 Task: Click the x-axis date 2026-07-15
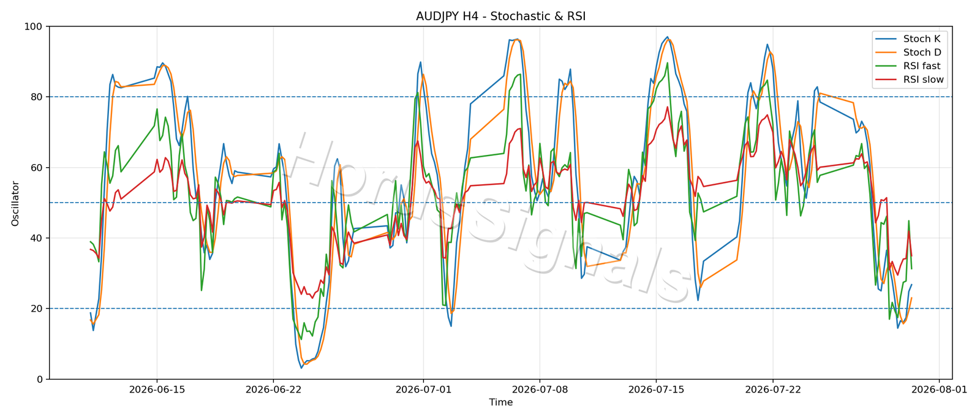656,389
